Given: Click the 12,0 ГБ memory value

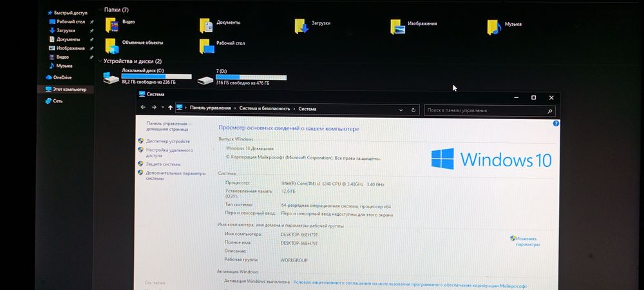Looking at the screenshot, I should [x=289, y=191].
